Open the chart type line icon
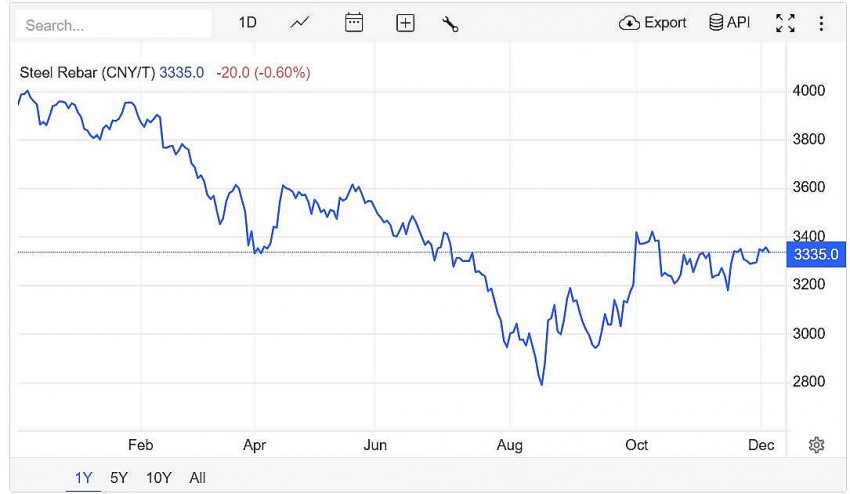The height and width of the screenshot is (494, 850). [300, 23]
